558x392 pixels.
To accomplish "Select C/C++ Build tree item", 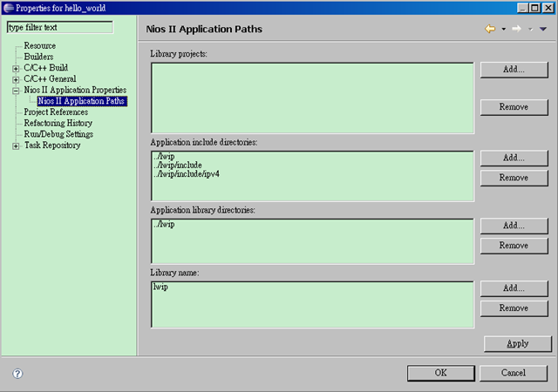I will [x=45, y=68].
